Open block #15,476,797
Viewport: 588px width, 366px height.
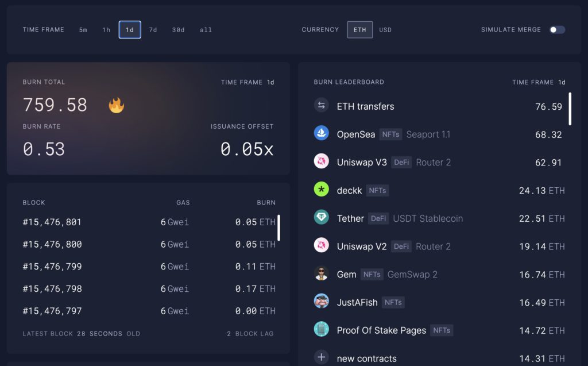(149, 311)
